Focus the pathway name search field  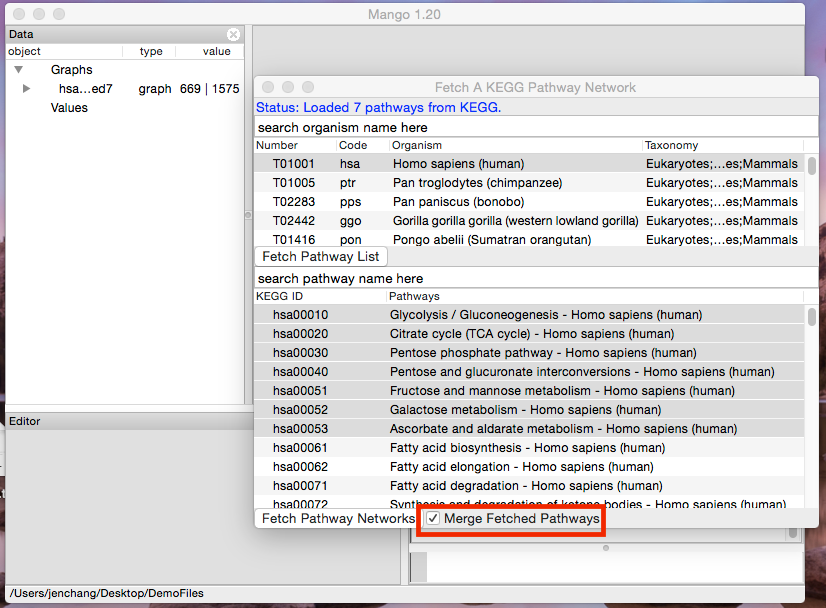[x=536, y=278]
